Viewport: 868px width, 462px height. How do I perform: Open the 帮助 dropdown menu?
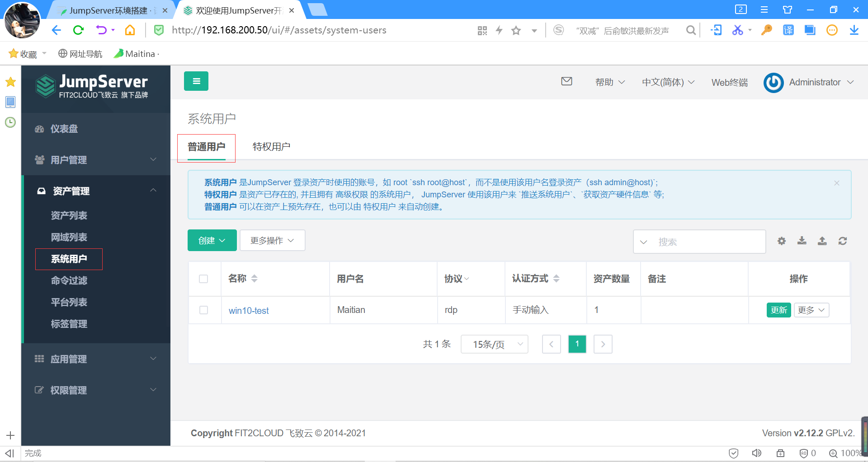610,82
